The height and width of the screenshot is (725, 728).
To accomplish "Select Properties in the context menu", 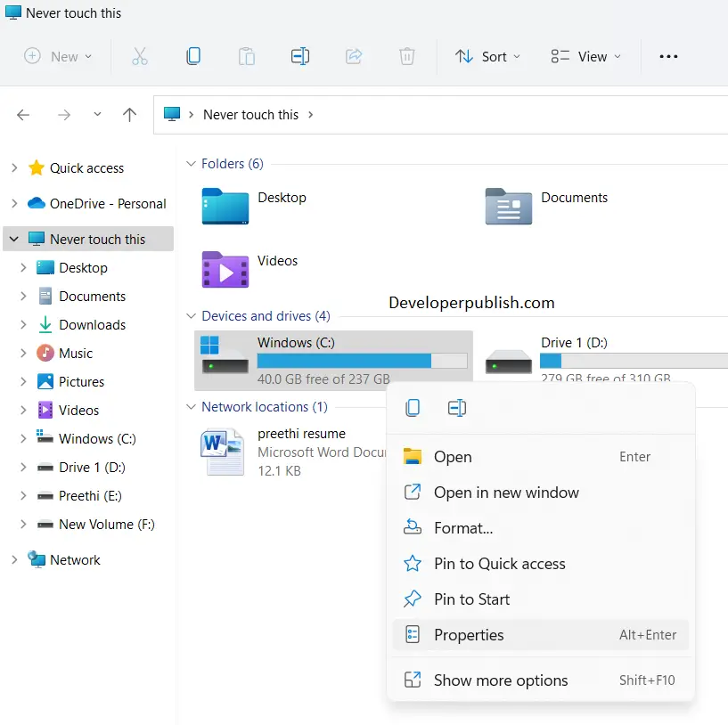I will coord(540,634).
